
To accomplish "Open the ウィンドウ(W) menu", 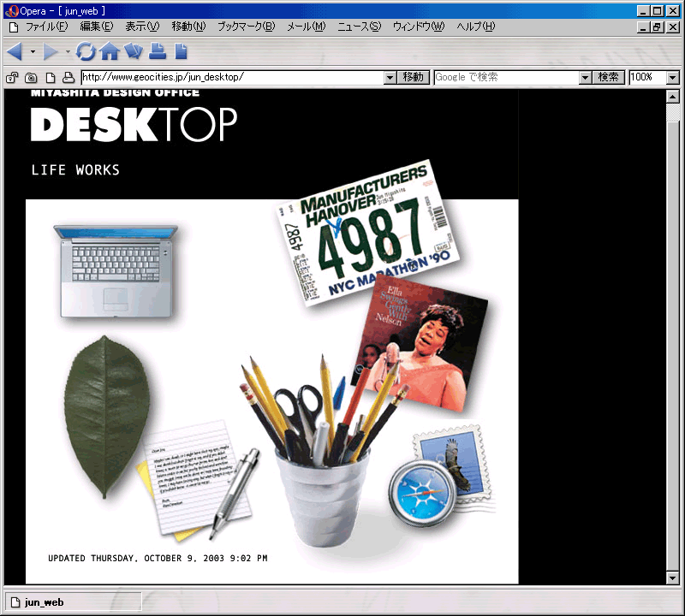I will [x=419, y=27].
